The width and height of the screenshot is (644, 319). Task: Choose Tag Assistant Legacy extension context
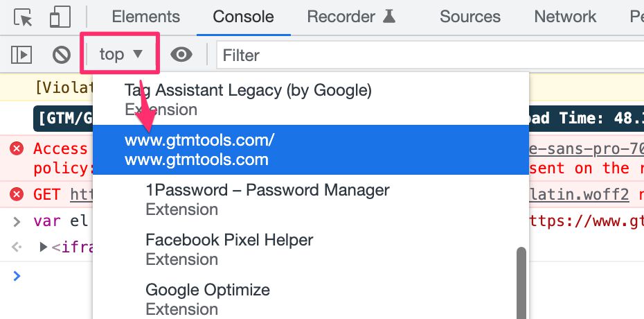(311, 99)
